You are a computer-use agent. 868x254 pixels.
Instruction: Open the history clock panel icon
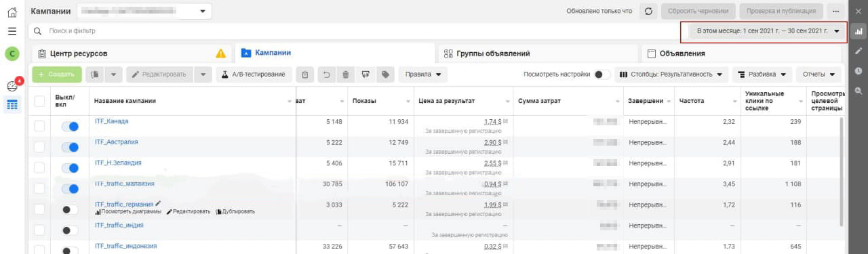(859, 70)
